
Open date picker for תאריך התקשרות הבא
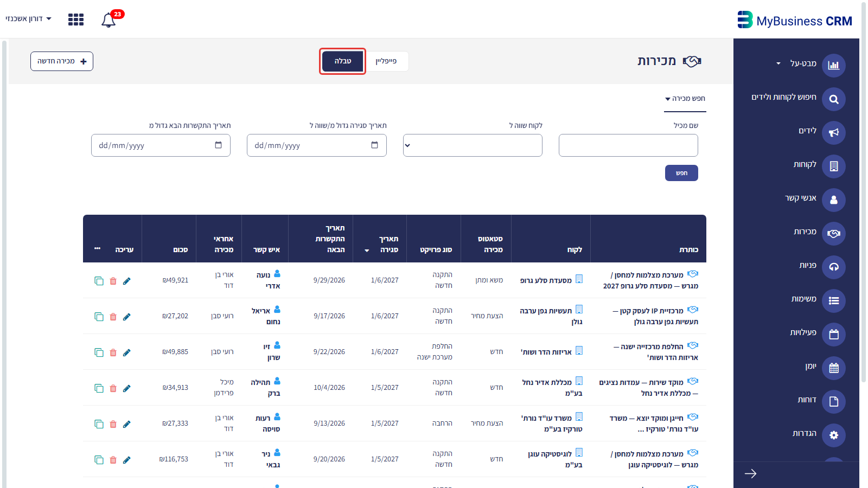(x=218, y=145)
